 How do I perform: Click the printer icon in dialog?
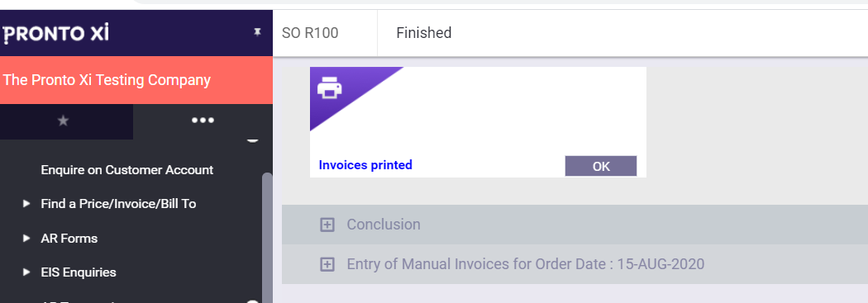click(x=330, y=88)
